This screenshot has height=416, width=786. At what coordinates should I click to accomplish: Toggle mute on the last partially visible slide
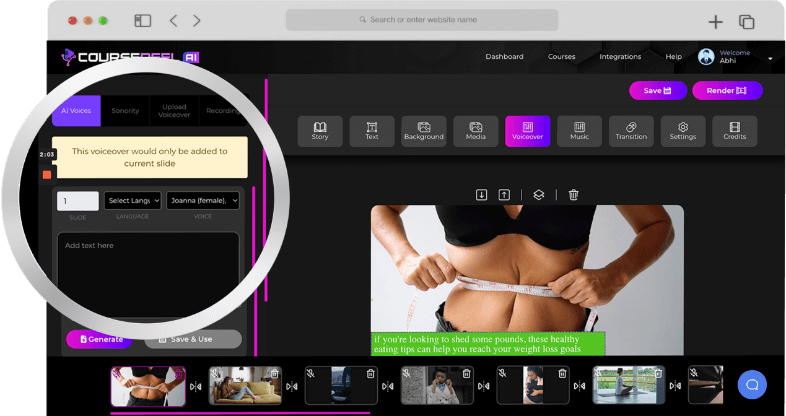694,373
